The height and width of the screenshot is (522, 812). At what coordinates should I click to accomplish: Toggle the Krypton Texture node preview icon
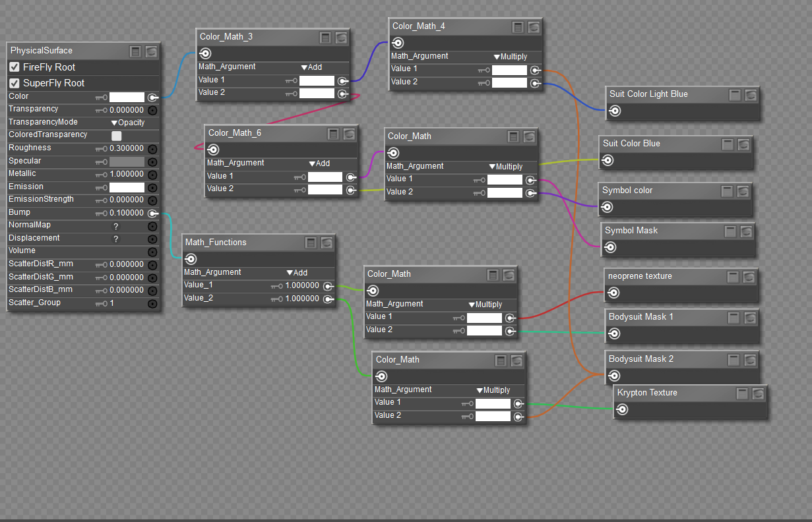click(x=758, y=393)
